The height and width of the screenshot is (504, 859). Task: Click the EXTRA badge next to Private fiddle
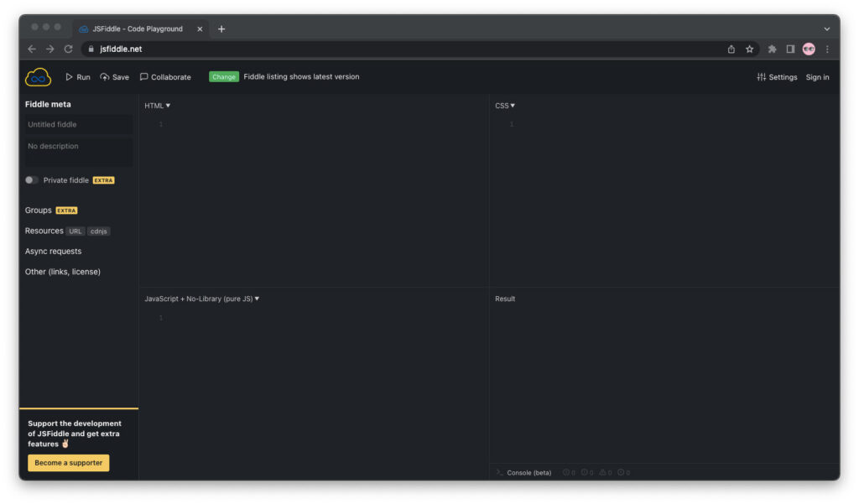point(103,180)
